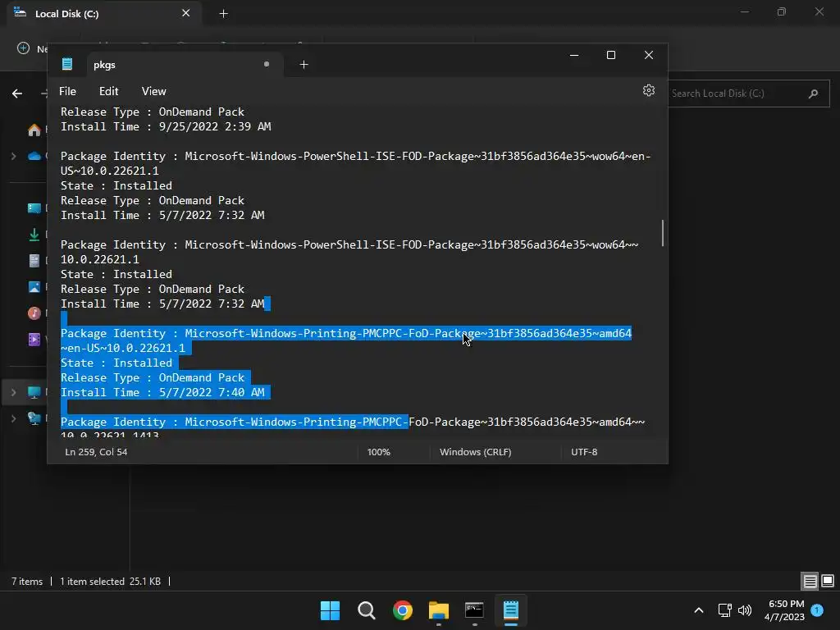Show hidden system tray icons
Image resolution: width=840 pixels, height=630 pixels.
[x=699, y=610]
